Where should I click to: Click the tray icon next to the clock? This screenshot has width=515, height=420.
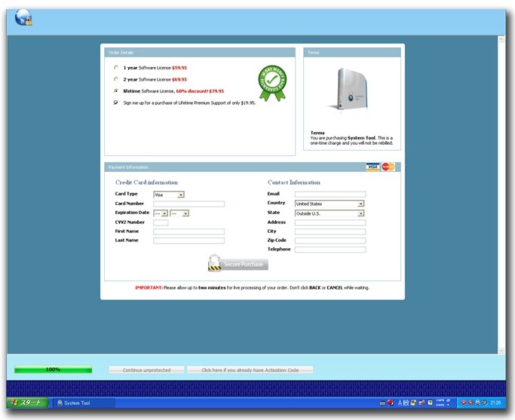484,403
